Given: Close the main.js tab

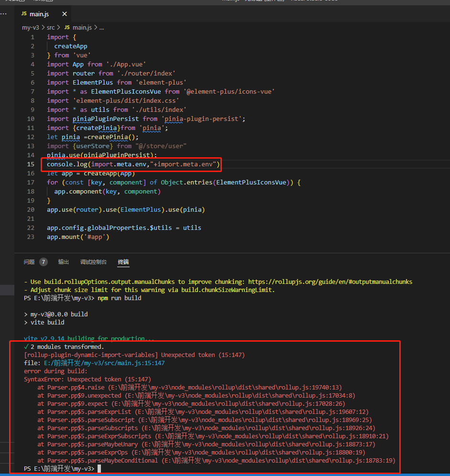Looking at the screenshot, I should pos(65,14).
